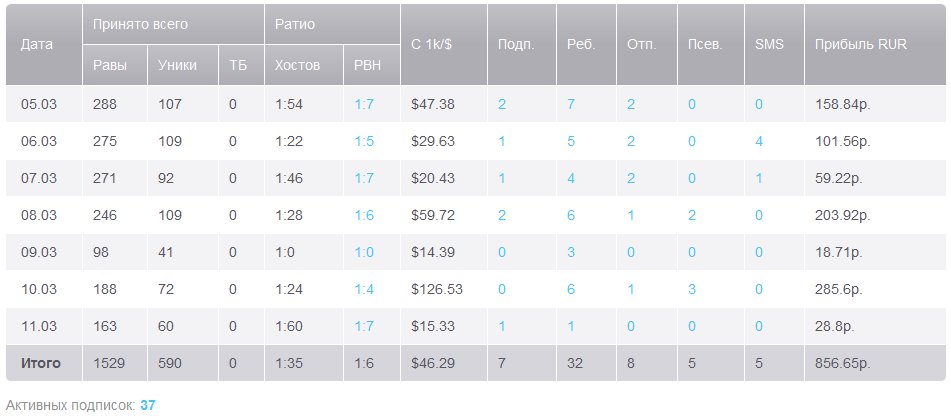Click the Хостов ratio column header

[296, 66]
